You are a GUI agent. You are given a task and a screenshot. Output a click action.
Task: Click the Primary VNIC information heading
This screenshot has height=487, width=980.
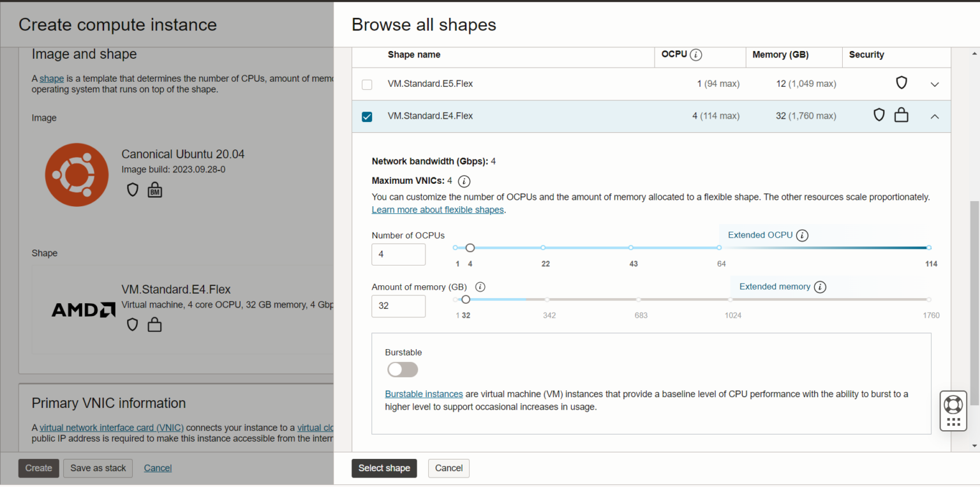(108, 403)
